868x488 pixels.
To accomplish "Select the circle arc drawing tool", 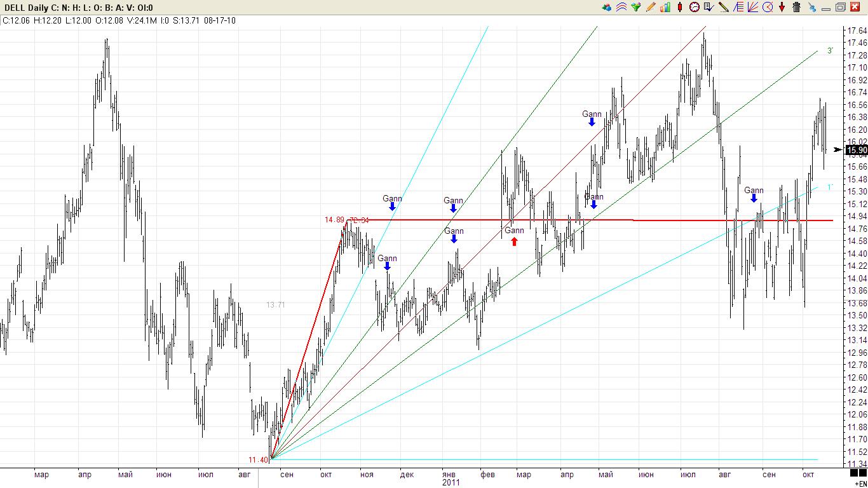I will tap(768, 7).
